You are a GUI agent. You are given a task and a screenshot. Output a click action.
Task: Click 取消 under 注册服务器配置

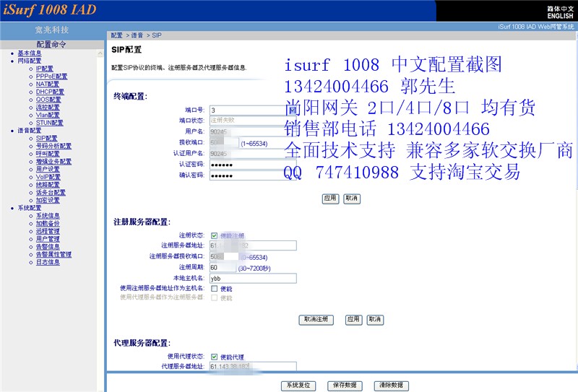pos(375,320)
